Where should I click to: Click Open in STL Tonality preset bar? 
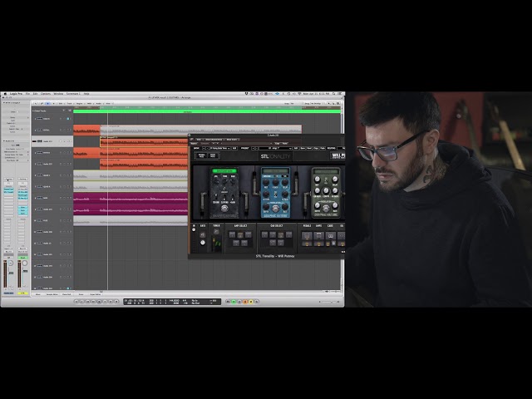(x=309, y=148)
